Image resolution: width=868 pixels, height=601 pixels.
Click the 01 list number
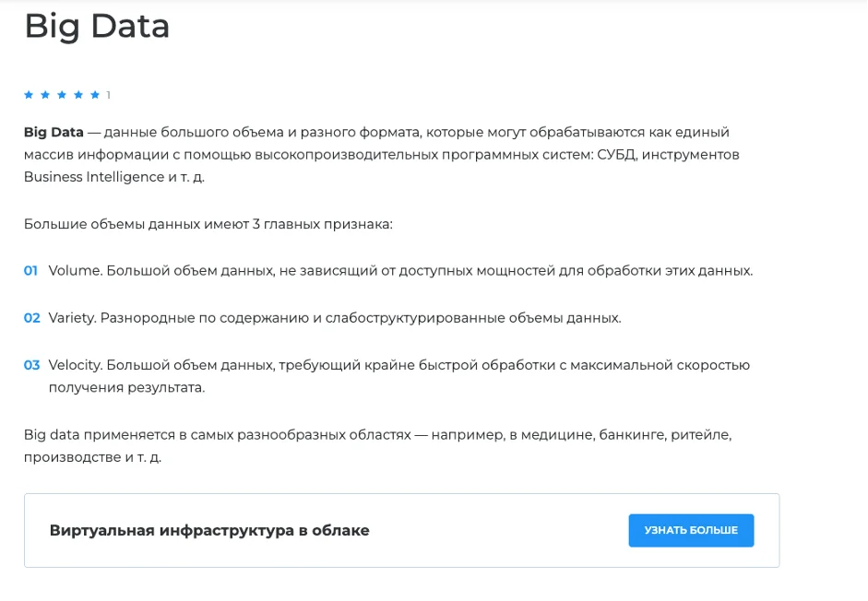click(30, 271)
